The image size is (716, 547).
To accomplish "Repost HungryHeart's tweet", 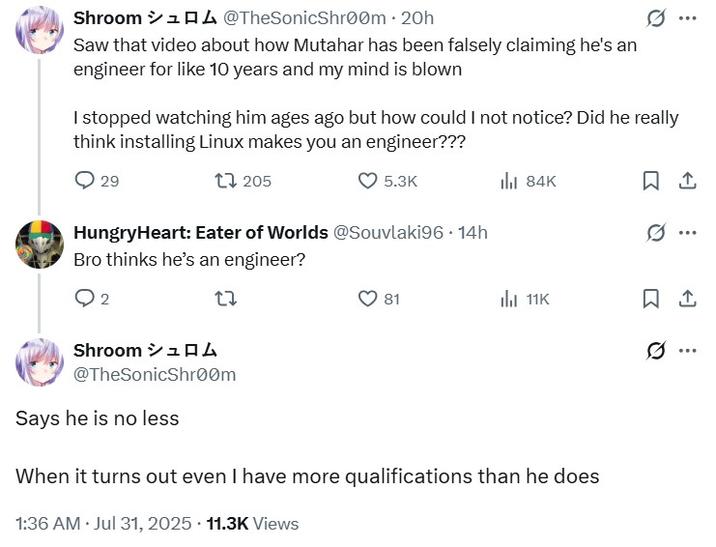I will coord(227,298).
